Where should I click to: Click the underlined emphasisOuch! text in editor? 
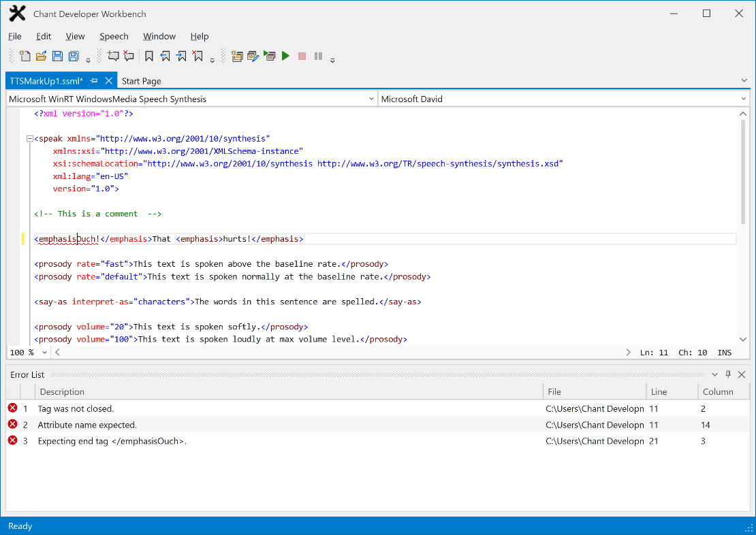point(69,239)
